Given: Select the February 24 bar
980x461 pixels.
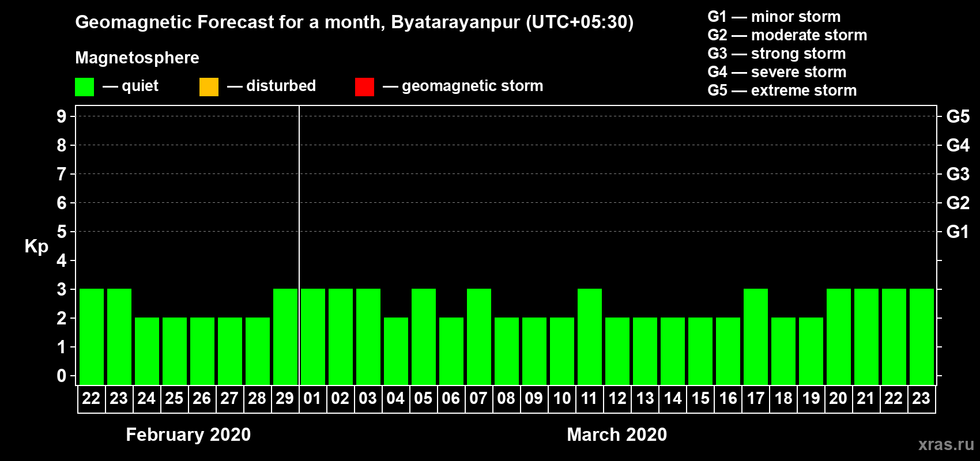Looking at the screenshot, I should coord(147,351).
